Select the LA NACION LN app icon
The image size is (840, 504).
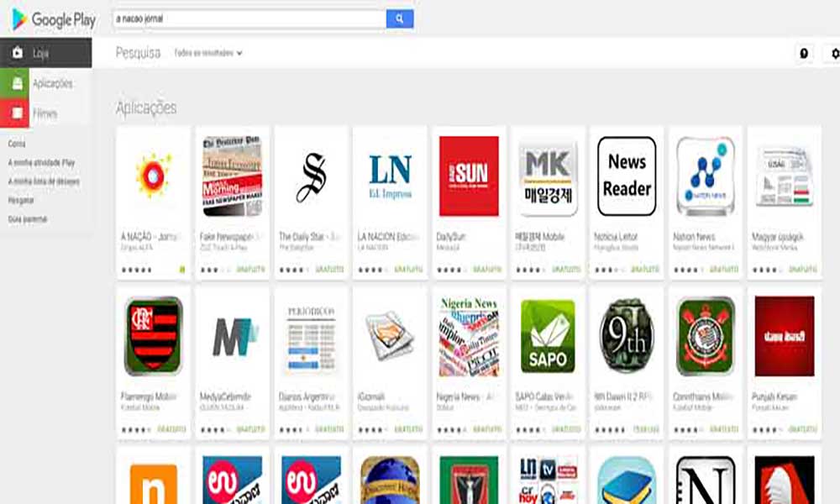[390, 176]
